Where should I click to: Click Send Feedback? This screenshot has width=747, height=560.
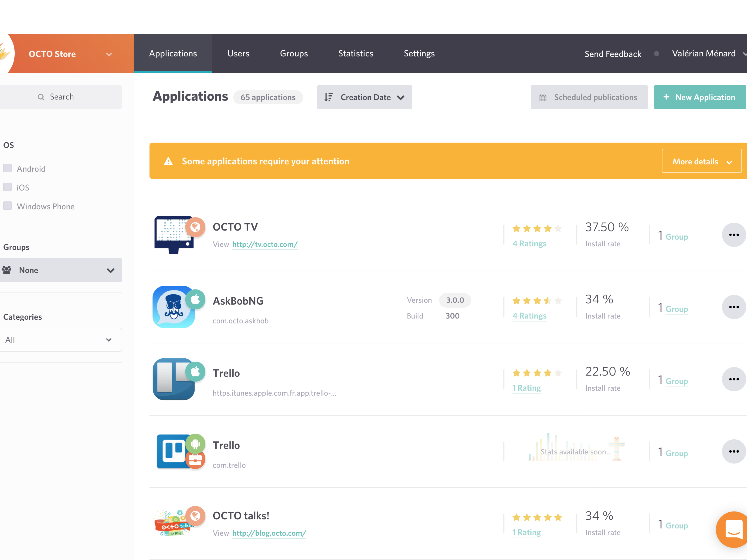(x=613, y=54)
